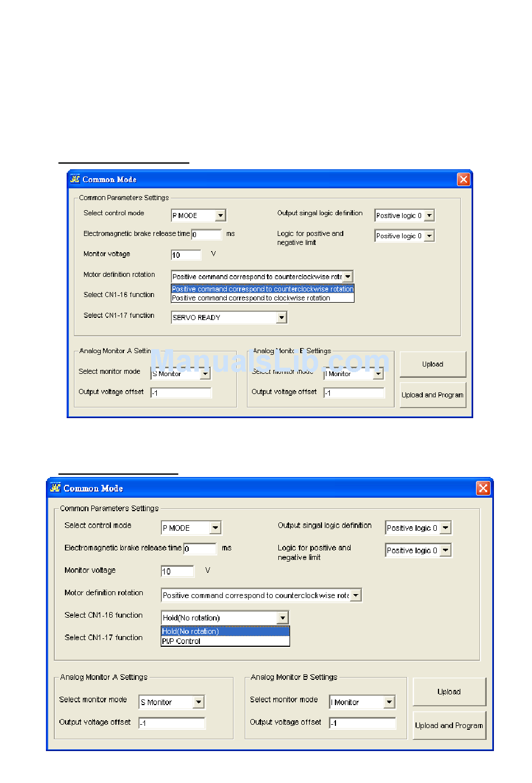Click Electromagnetic brake release time field, upper window
532x783 pixels.
pyautogui.click(x=206, y=234)
